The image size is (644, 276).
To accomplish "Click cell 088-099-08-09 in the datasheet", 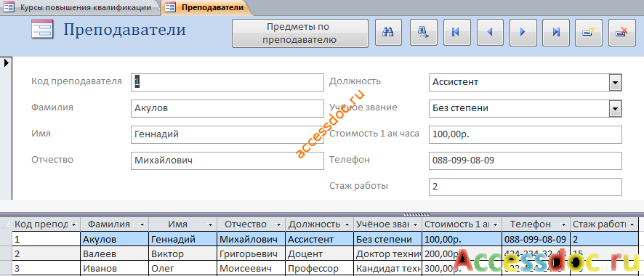I will 536,239.
